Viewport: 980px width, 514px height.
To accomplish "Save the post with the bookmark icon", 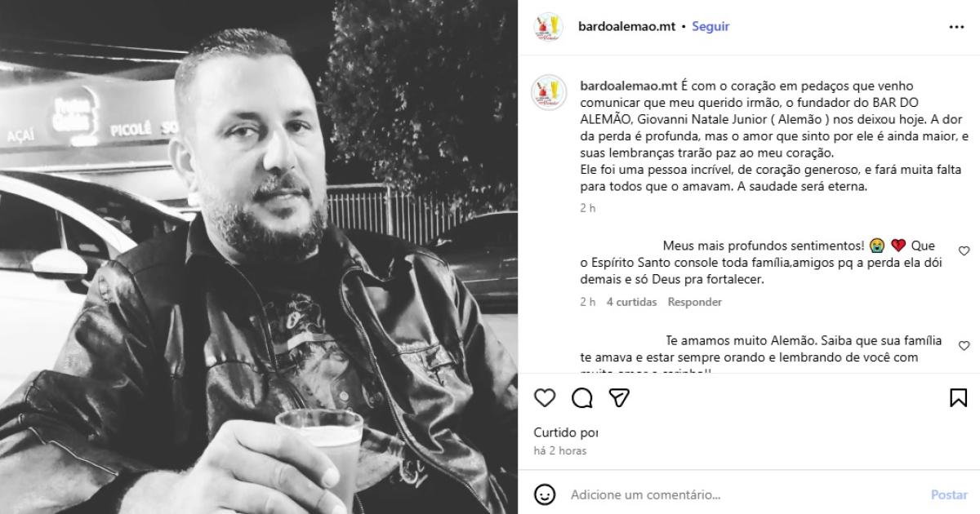I will (x=958, y=397).
